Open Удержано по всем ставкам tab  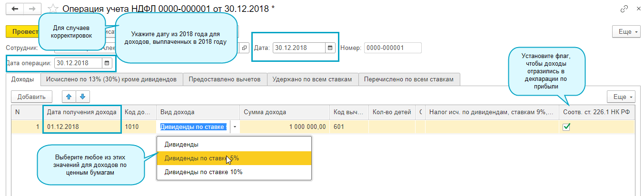click(312, 79)
